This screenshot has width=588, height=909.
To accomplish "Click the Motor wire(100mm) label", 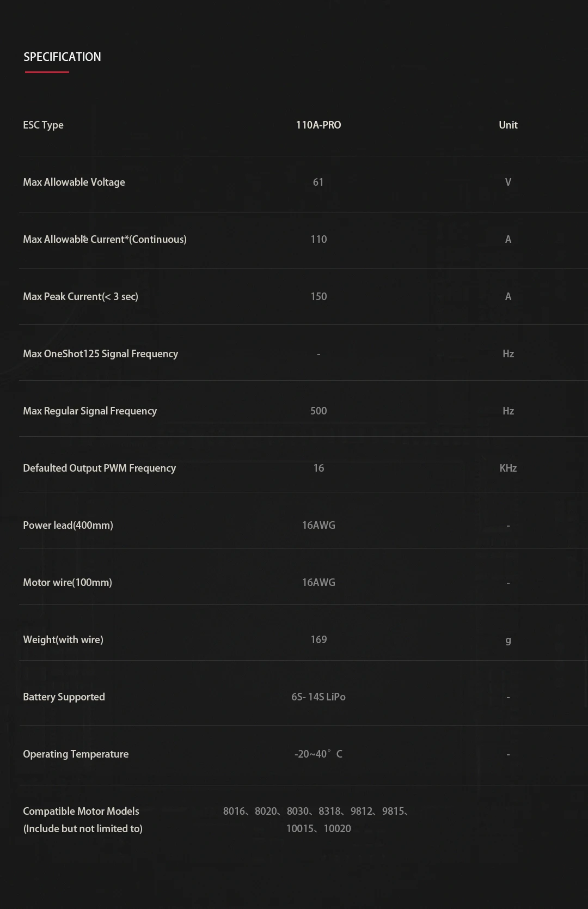I will pos(68,583).
